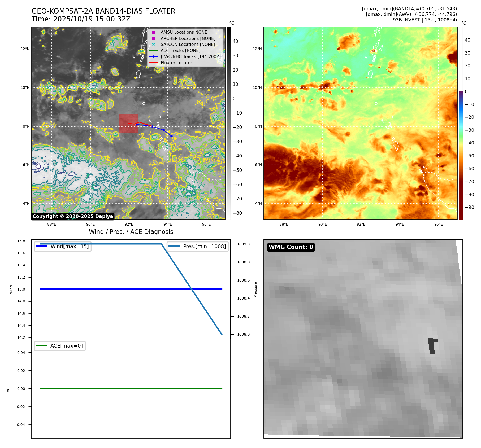Viewport: 481px width, 448px height.
Task: Click the 93B.INVEST storm info text
Action: click(424, 20)
